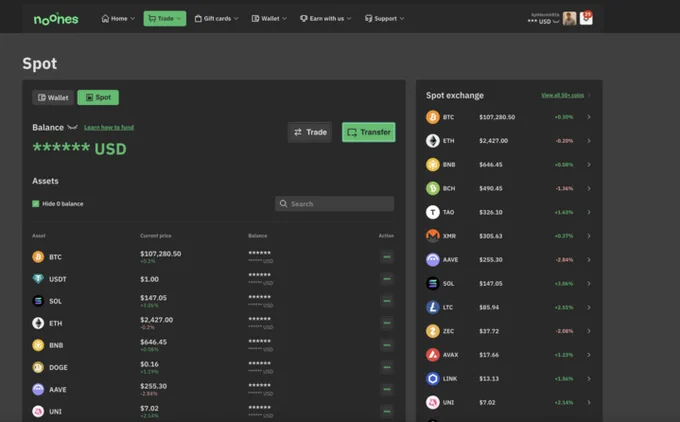Viewport: 680px width, 422px height.
Task: Expand BCH row chevron in Spot exchange
Action: point(589,188)
